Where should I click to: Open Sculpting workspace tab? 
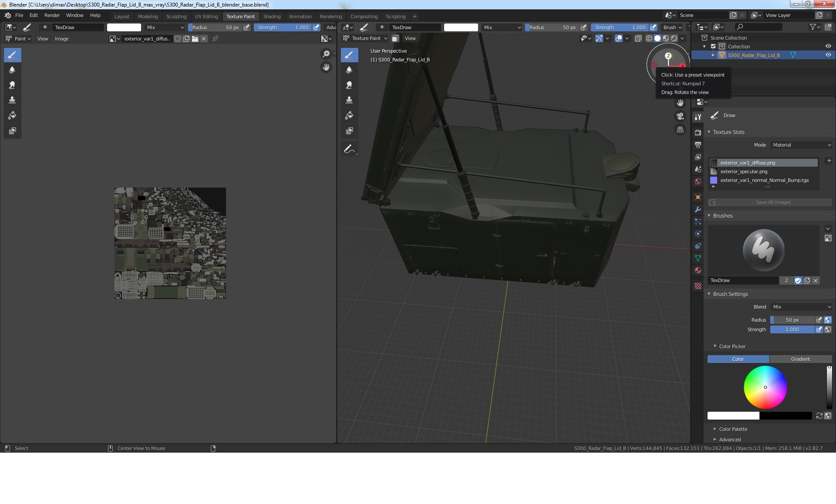176,17
